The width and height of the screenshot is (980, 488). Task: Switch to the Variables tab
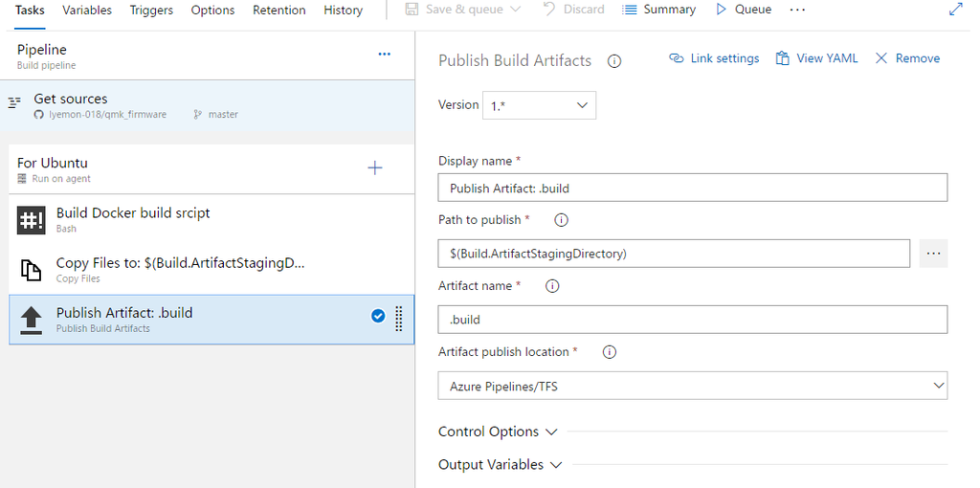pos(87,10)
